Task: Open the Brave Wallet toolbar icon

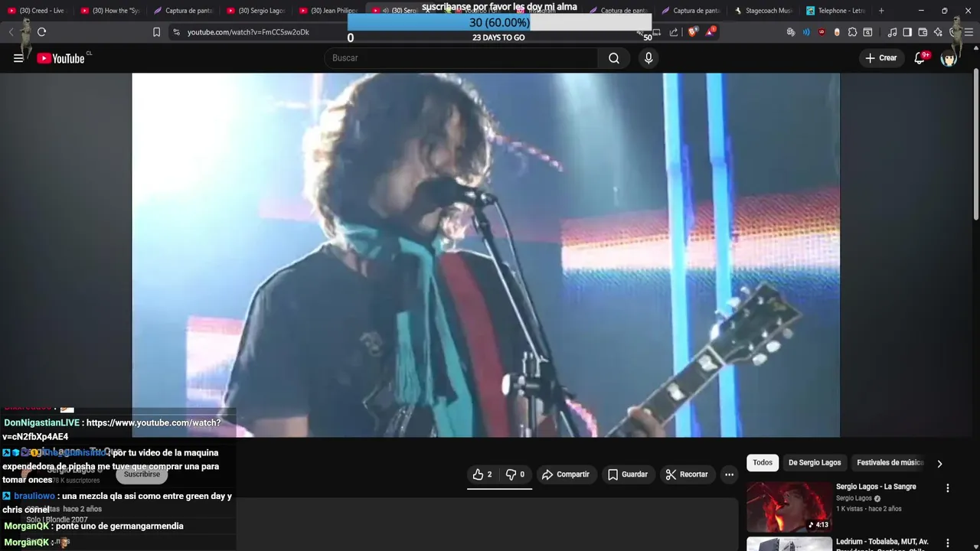Action: 923,32
